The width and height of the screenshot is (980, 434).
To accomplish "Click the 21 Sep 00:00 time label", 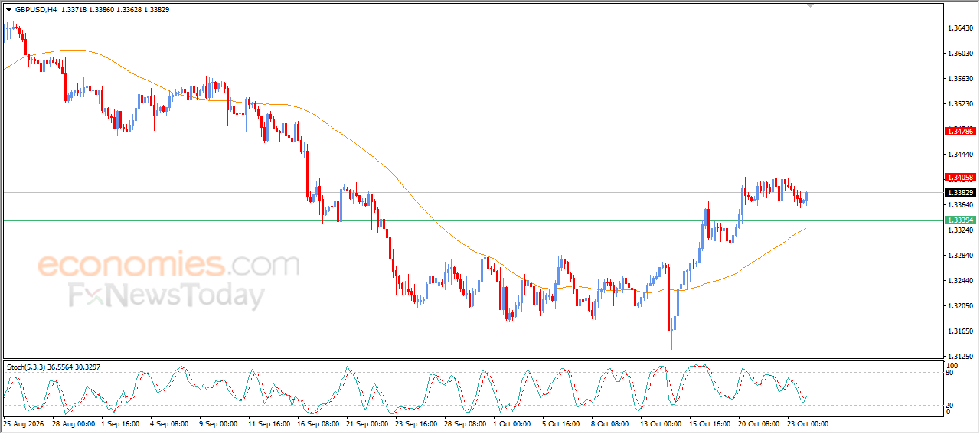I will pyautogui.click(x=367, y=423).
